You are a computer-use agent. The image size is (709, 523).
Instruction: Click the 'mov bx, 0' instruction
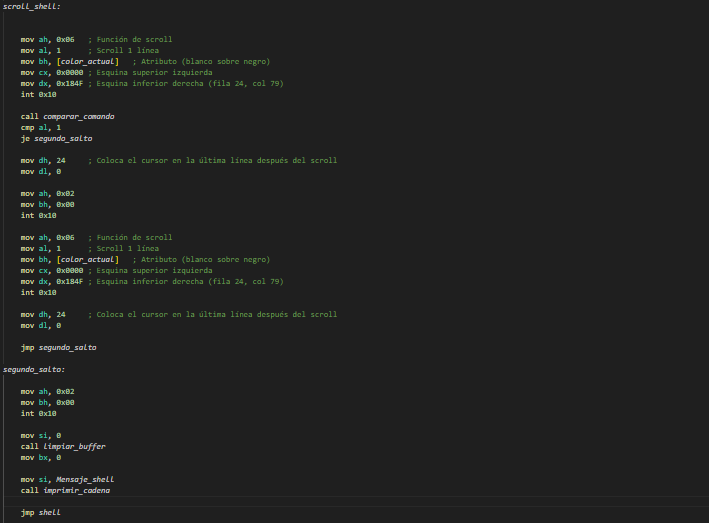click(x=41, y=457)
